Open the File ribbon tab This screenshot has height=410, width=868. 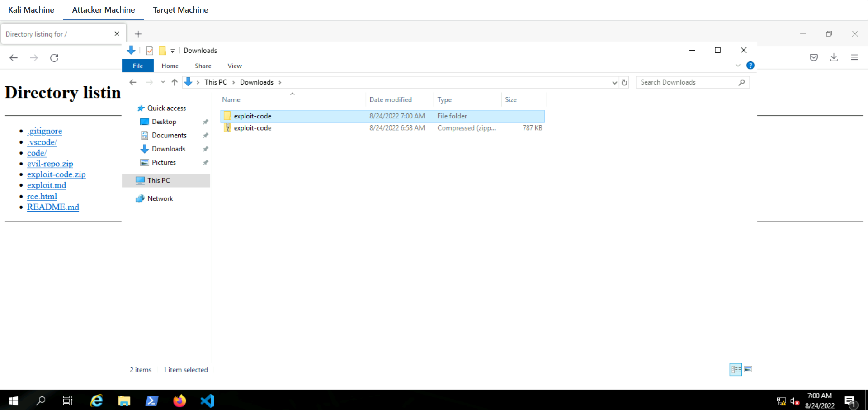click(x=138, y=66)
